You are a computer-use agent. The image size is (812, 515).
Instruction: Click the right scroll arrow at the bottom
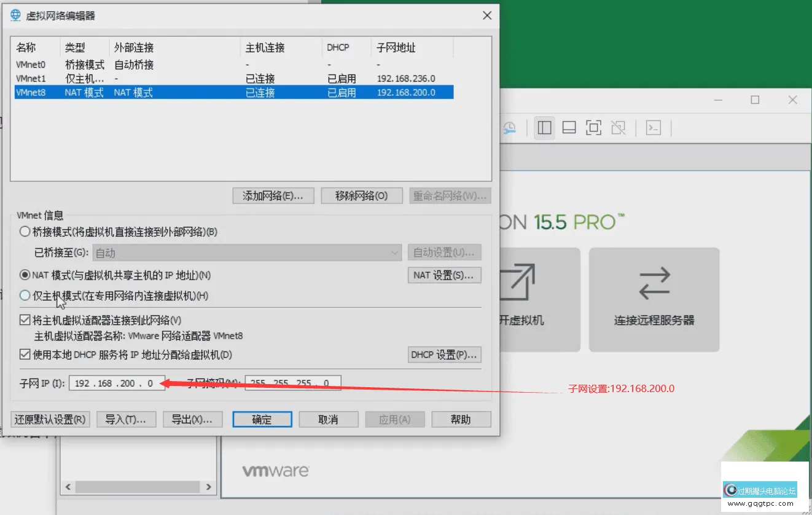pos(208,486)
